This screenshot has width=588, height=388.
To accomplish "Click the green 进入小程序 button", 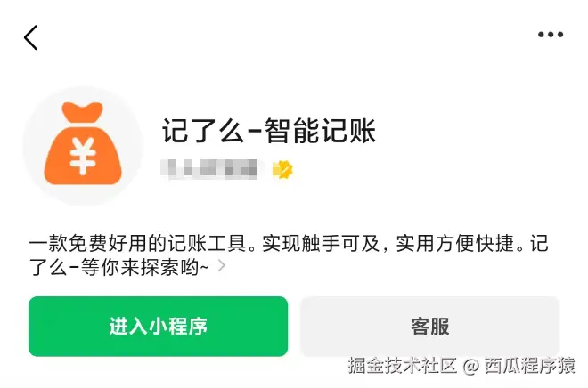I will tap(159, 327).
